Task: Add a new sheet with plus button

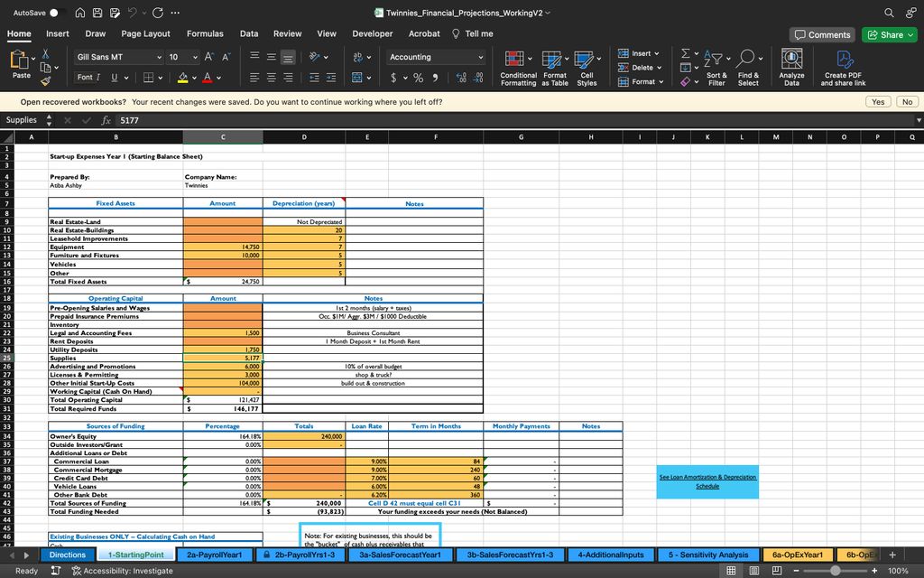Action: click(x=892, y=555)
